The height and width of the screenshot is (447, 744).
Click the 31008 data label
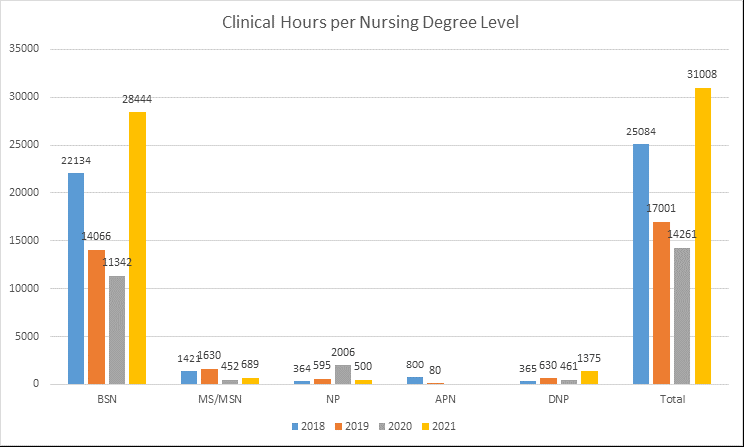tap(701, 75)
